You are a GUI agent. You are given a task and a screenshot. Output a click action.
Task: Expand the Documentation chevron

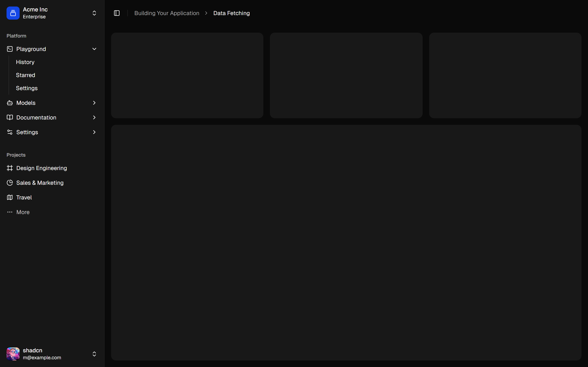coord(94,117)
